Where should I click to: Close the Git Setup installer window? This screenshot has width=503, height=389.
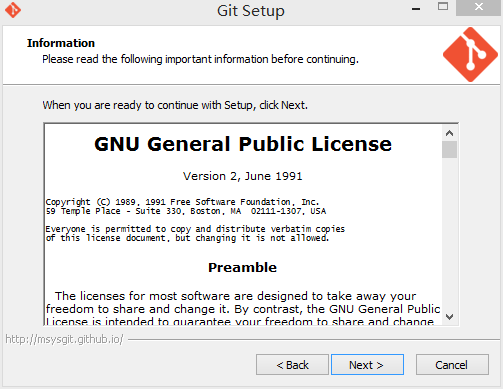(479, 7)
